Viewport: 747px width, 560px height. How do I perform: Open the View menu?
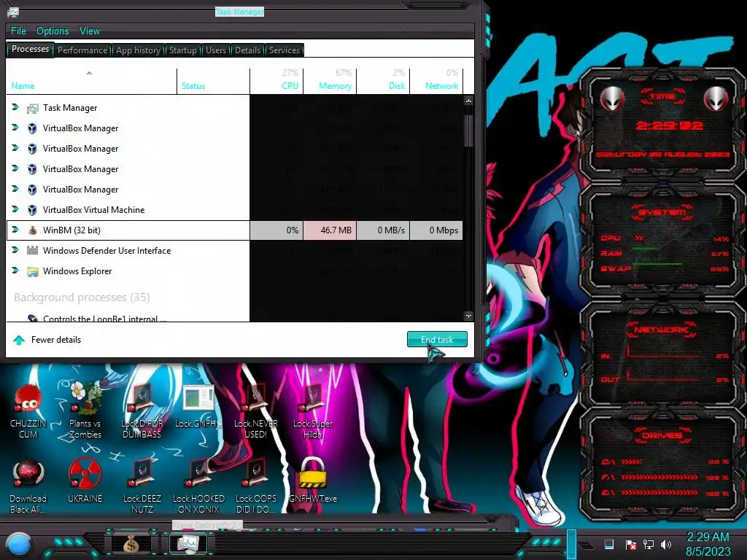coord(90,31)
